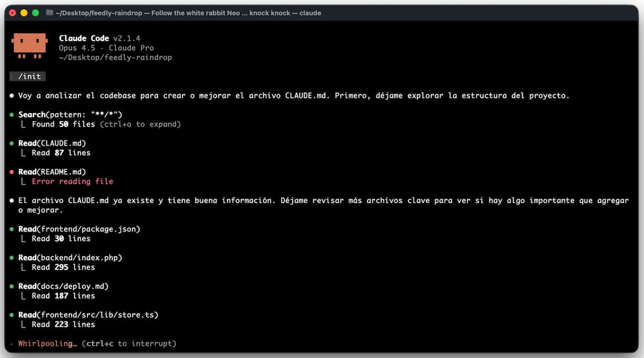This screenshot has height=358, width=644.
Task: Click the green dot beside the Search tool call
Action: [12, 114]
